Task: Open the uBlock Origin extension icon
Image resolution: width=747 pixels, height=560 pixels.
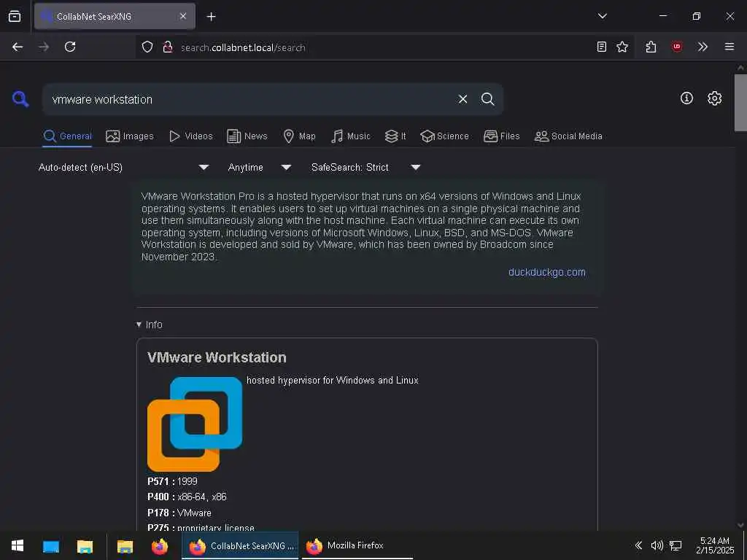Action: coord(677,47)
